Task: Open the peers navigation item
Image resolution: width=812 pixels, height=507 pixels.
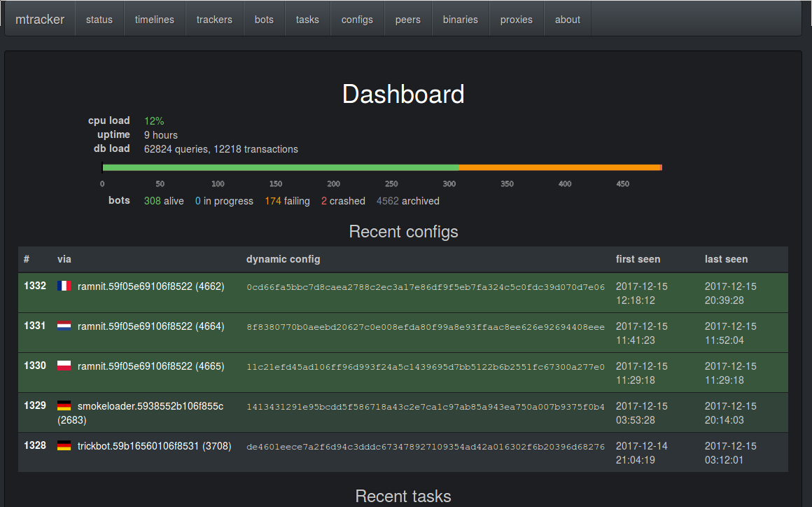Action: coord(408,20)
